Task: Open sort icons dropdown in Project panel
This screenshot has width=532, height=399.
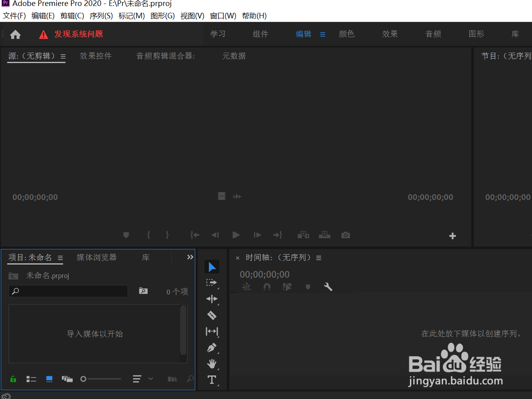Action: 137,379
